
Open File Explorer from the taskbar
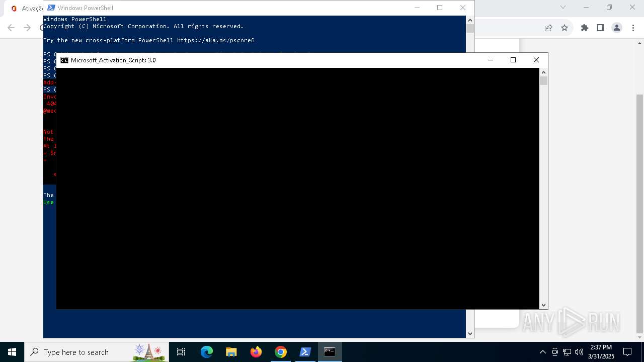[231, 352]
